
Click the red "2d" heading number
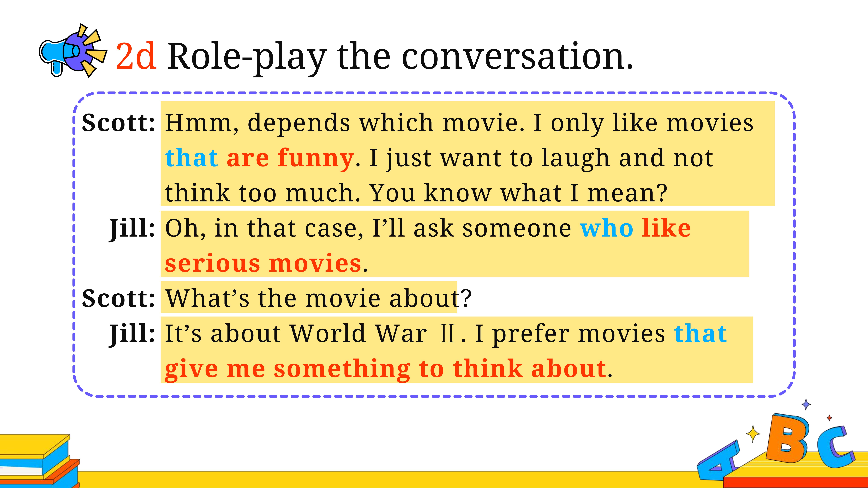[x=136, y=56]
